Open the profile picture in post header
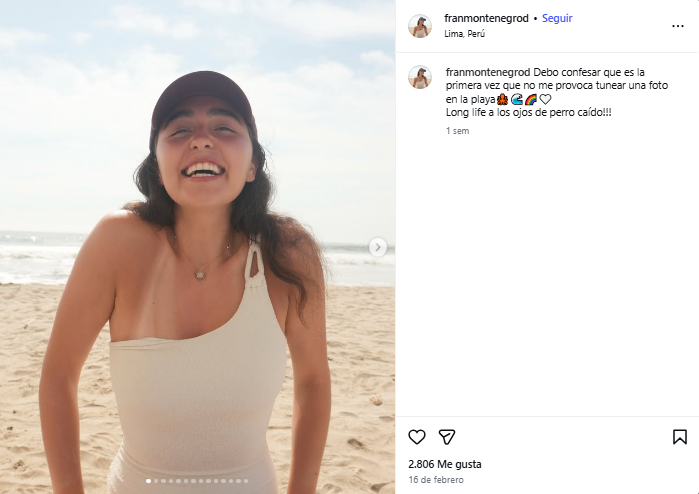Screen dimensions: 699x494 pos(420,26)
